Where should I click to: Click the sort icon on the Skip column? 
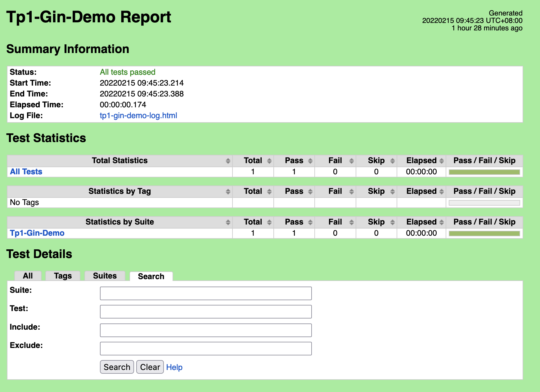coord(392,161)
